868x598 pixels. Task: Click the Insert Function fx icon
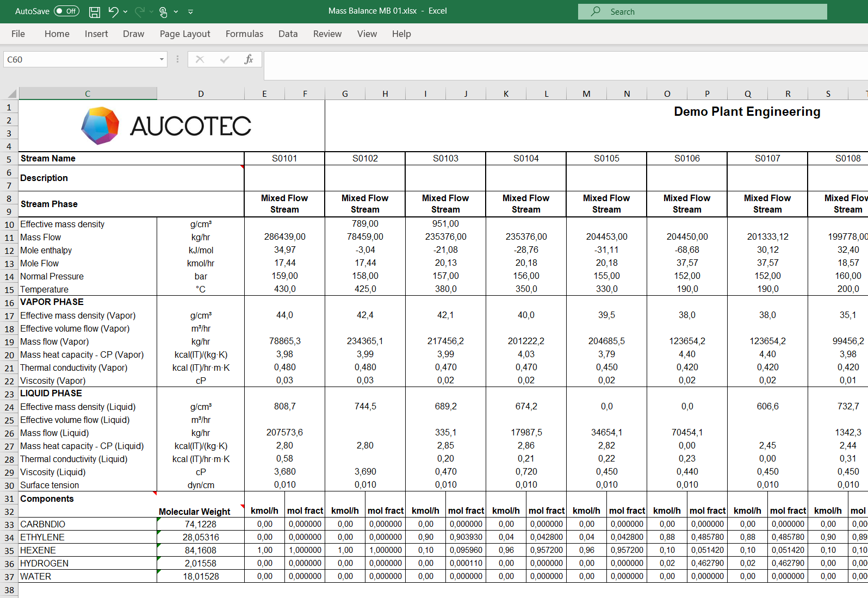point(249,59)
